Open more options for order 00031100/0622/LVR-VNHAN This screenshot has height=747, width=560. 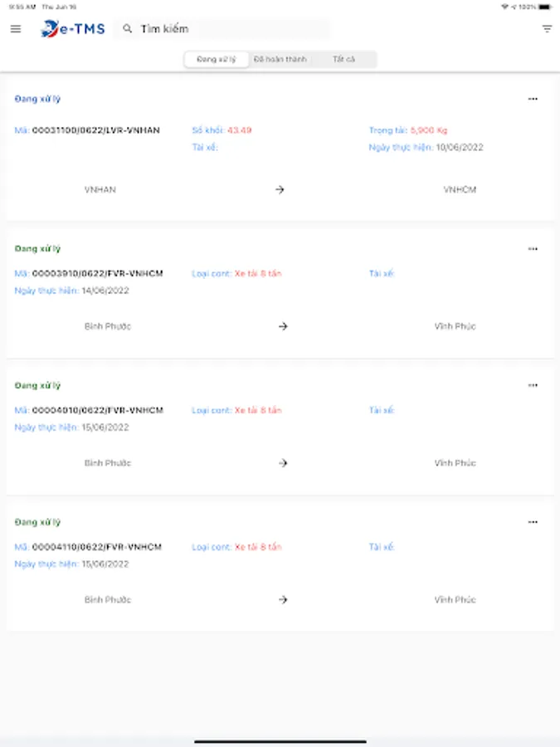[533, 99]
